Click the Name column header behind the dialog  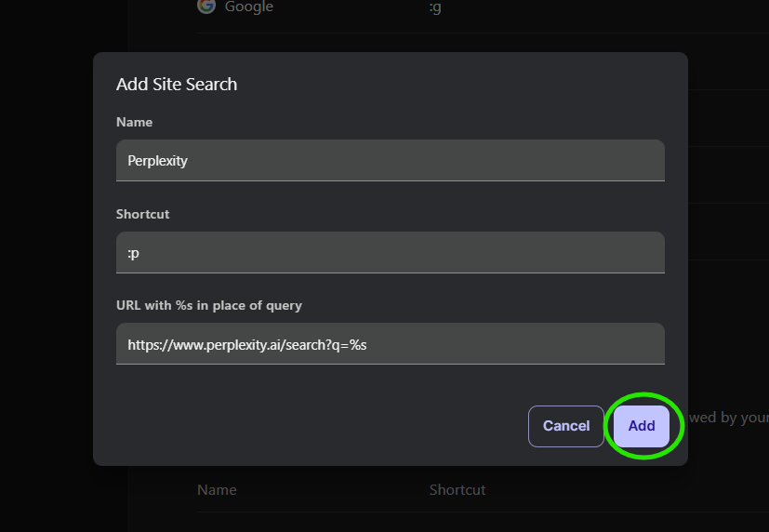(x=217, y=490)
